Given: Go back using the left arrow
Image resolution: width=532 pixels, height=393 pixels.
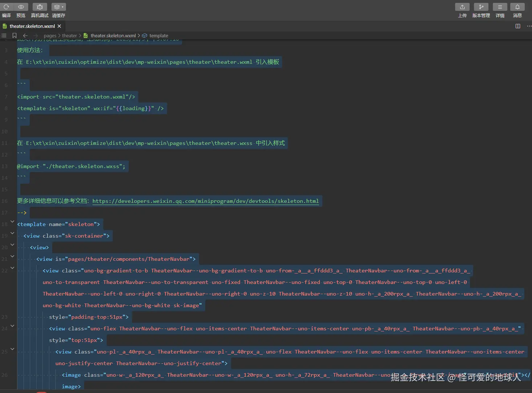Looking at the screenshot, I should (25, 35).
